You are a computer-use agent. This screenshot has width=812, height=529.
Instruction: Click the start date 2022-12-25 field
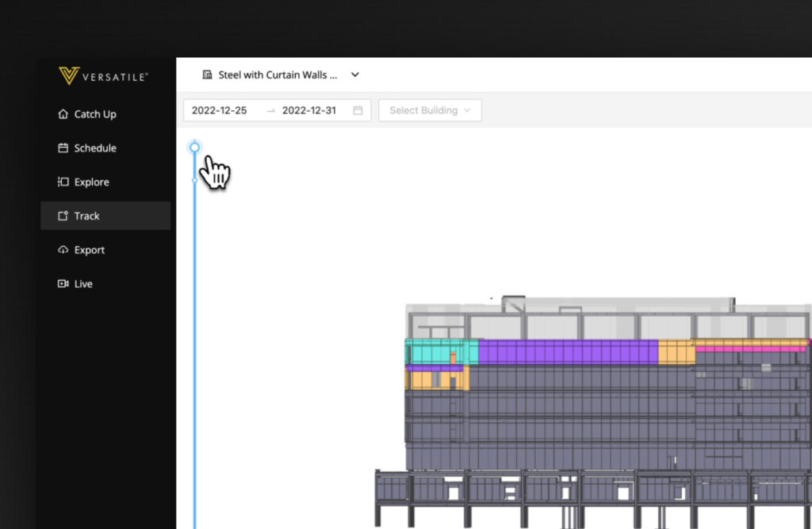(220, 110)
